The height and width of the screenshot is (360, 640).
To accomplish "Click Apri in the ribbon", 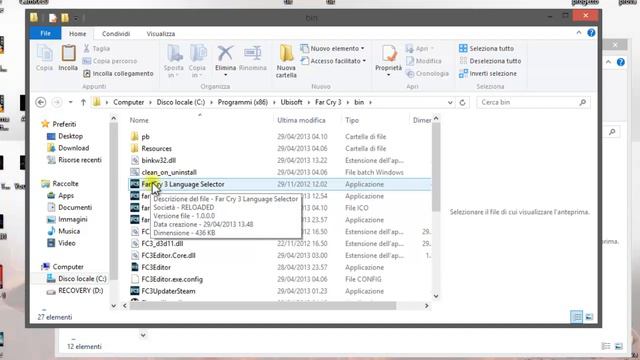I will click(419, 49).
